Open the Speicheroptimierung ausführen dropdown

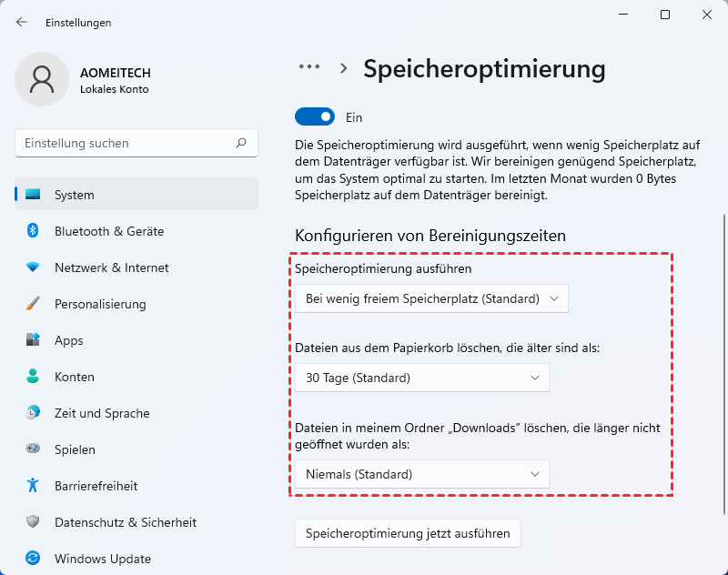(431, 298)
